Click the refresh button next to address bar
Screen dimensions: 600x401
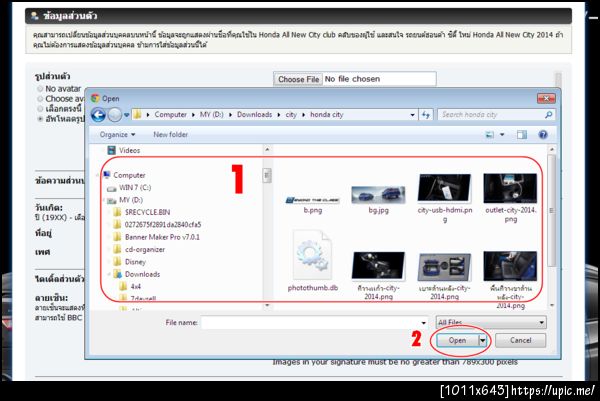coord(426,114)
